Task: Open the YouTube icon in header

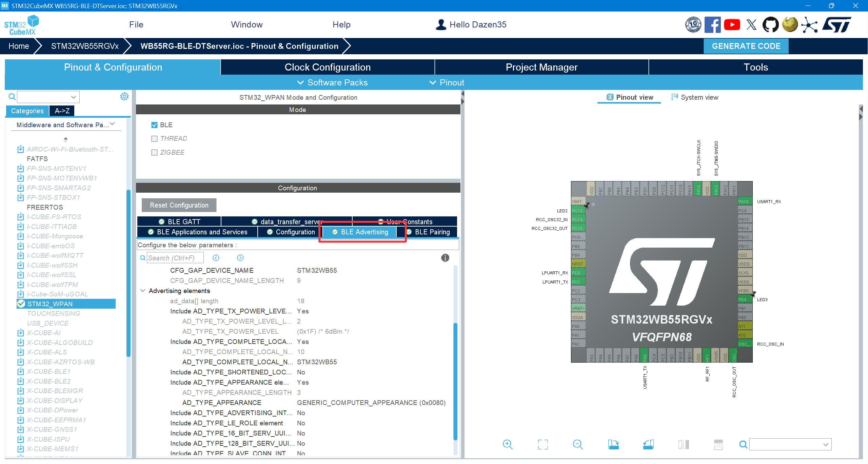Action: tap(732, 25)
